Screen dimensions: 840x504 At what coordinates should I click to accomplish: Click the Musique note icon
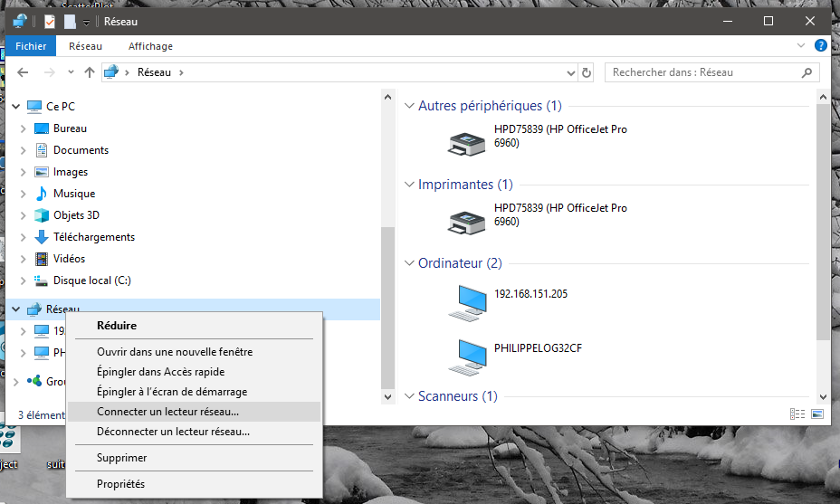point(42,194)
